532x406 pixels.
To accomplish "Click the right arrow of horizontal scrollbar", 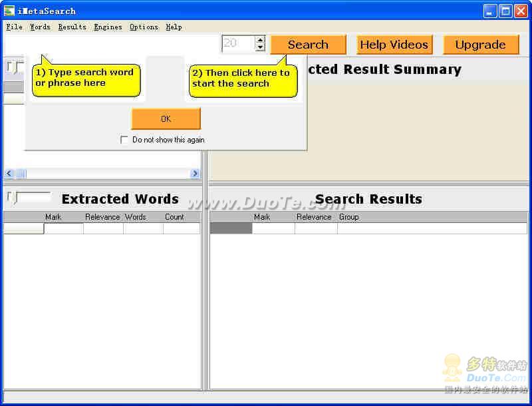I will [195, 174].
